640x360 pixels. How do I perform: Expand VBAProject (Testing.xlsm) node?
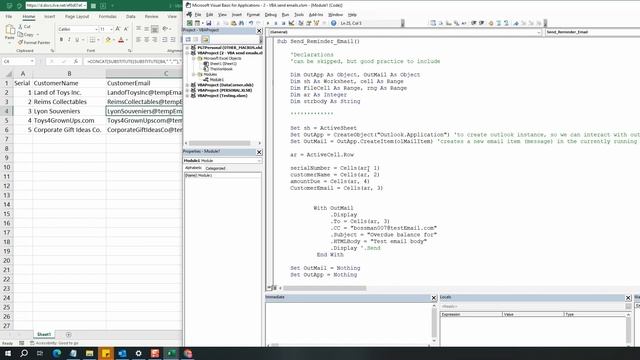pyautogui.click(x=187, y=96)
